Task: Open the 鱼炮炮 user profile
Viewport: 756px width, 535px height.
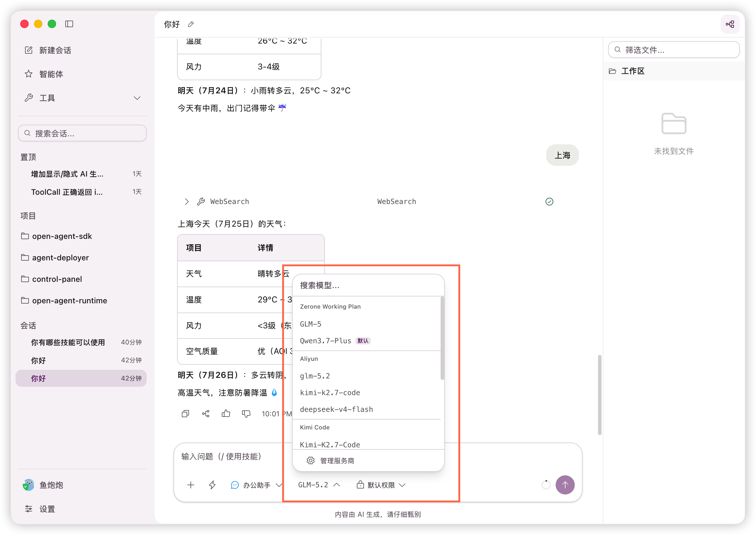Action: point(43,485)
